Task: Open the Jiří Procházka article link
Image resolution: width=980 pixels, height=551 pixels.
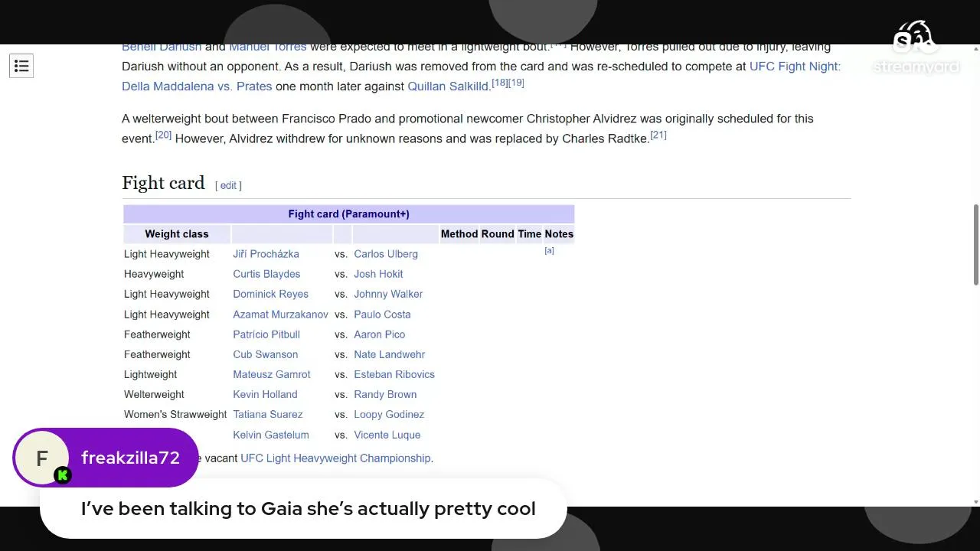Action: pyautogui.click(x=266, y=254)
